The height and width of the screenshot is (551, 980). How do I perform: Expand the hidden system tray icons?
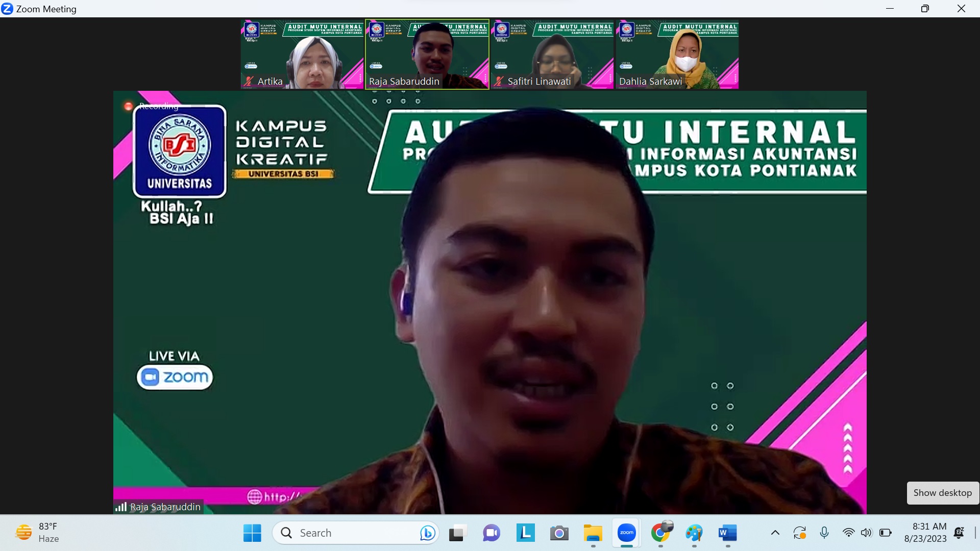click(775, 533)
